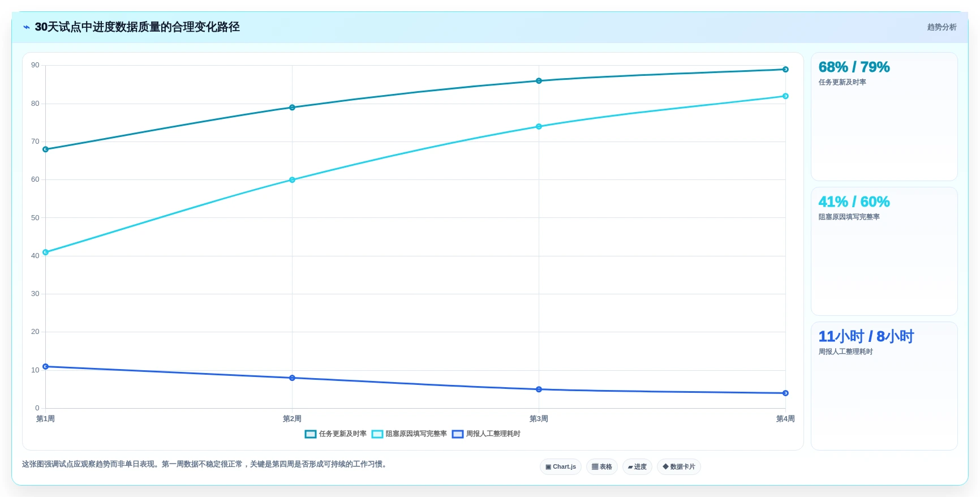Click the 周报人工整理耗时 card caption
This screenshot has height=497, width=980.
(845, 352)
